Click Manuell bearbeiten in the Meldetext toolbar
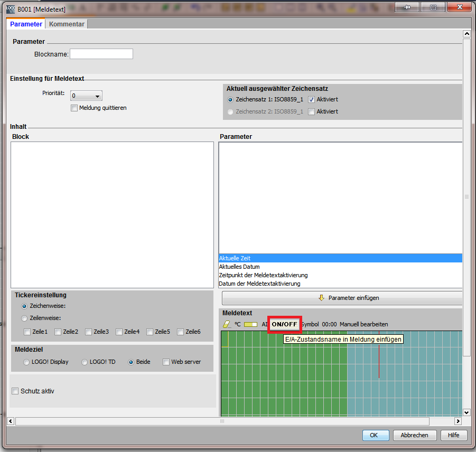 click(x=363, y=324)
